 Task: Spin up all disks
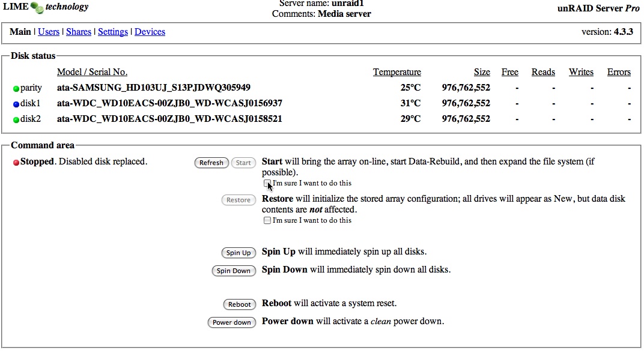(238, 252)
